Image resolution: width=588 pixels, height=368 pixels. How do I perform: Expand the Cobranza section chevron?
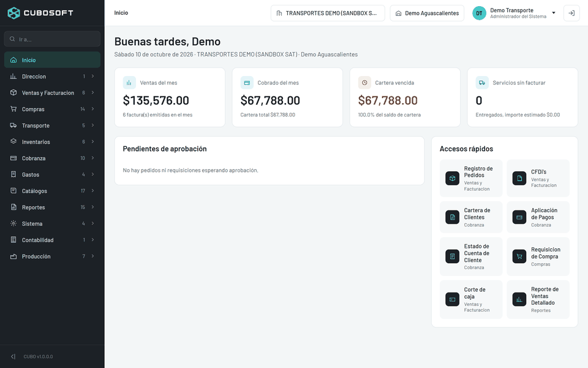[x=92, y=158]
